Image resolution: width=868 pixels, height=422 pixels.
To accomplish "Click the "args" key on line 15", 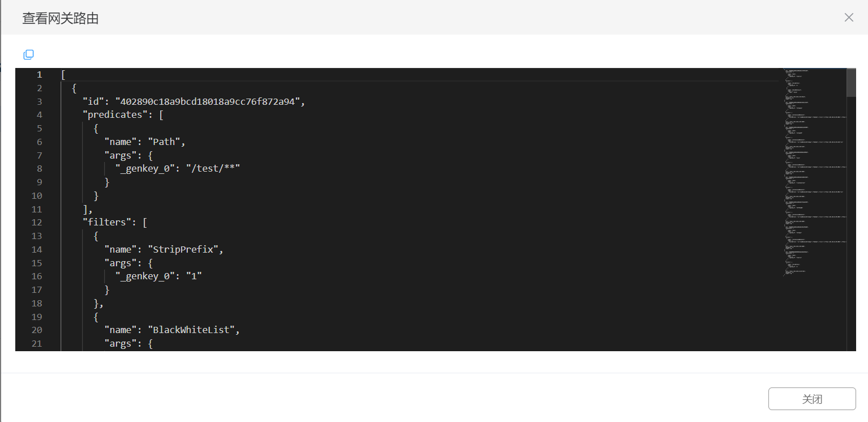I will (121, 263).
